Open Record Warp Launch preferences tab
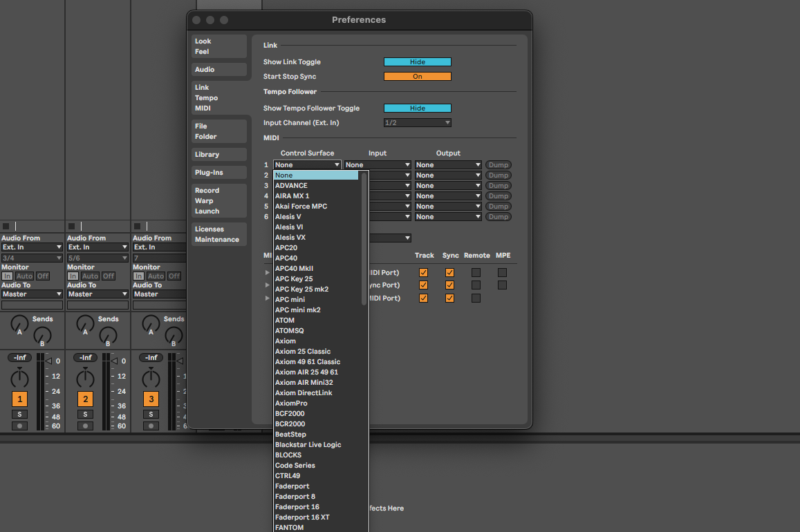The image size is (800, 532). click(x=219, y=201)
